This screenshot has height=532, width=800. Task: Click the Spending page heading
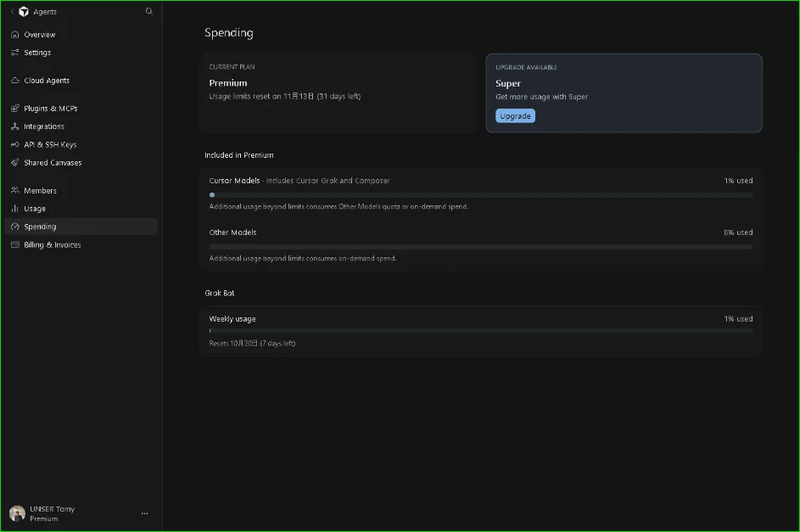point(228,33)
